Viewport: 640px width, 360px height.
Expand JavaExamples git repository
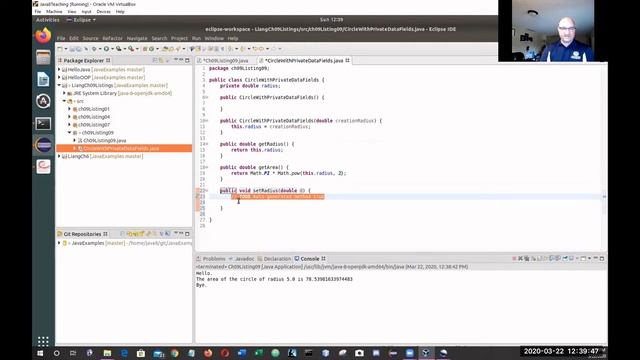point(59,243)
